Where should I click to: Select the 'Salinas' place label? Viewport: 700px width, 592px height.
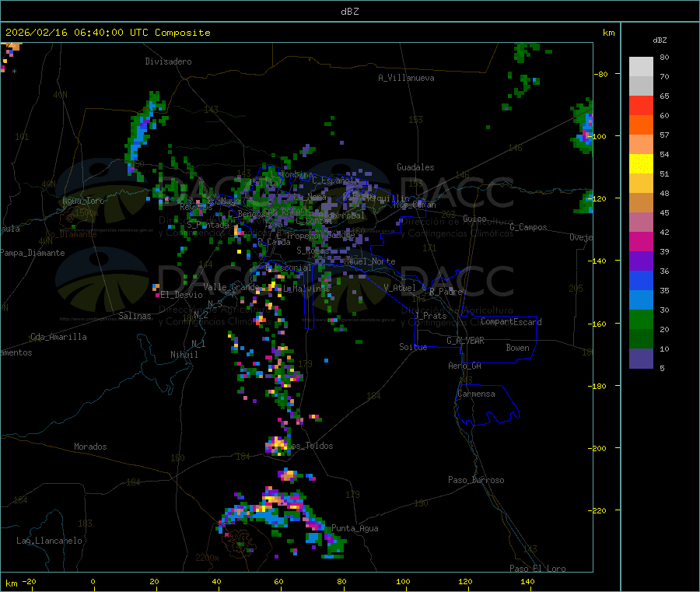pos(135,316)
